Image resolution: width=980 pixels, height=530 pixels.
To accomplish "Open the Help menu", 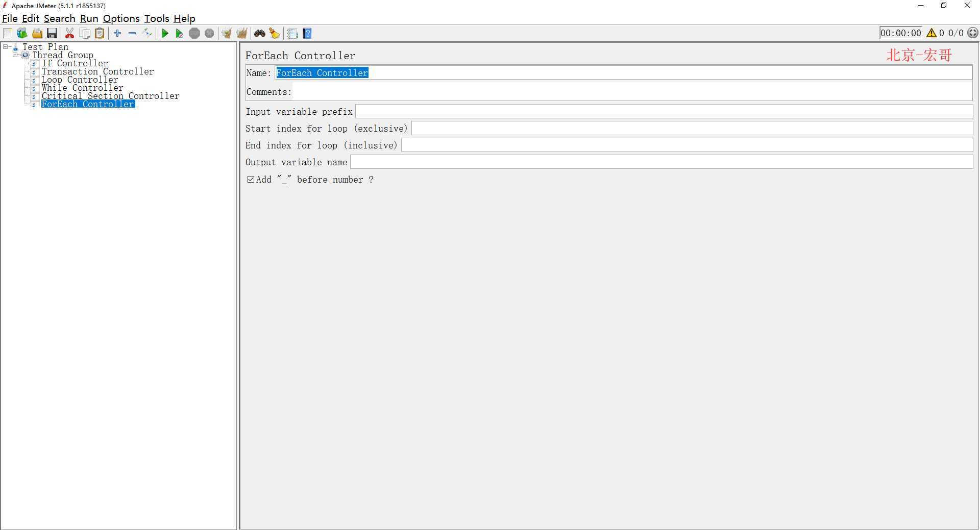I will (184, 18).
